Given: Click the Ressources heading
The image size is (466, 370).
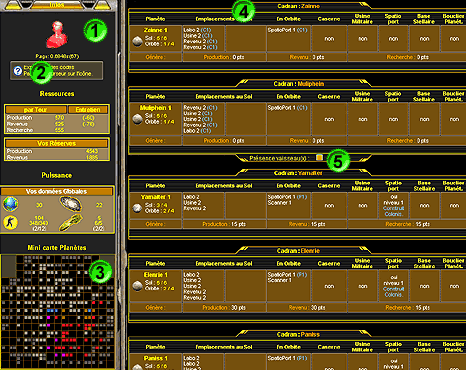Looking at the screenshot, I should [x=57, y=94].
